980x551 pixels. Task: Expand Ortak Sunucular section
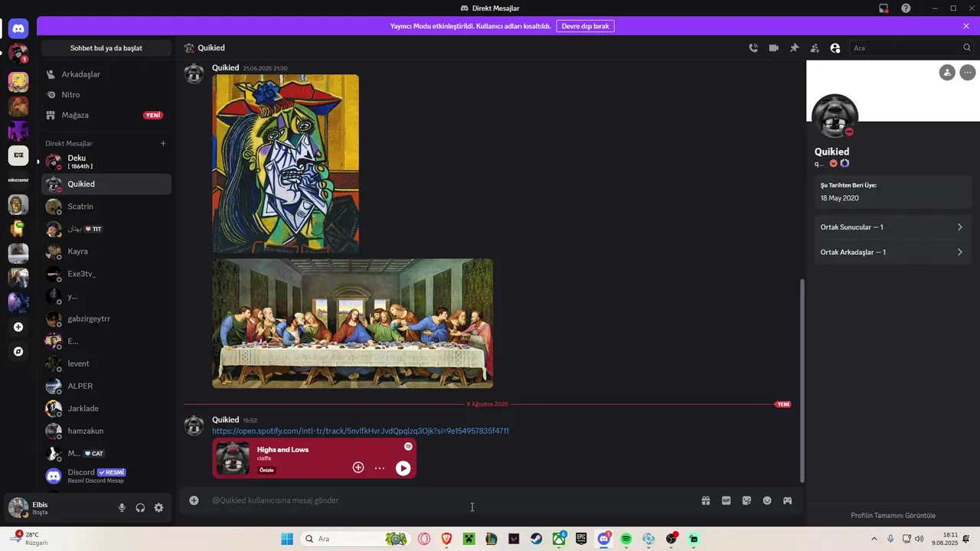893,227
